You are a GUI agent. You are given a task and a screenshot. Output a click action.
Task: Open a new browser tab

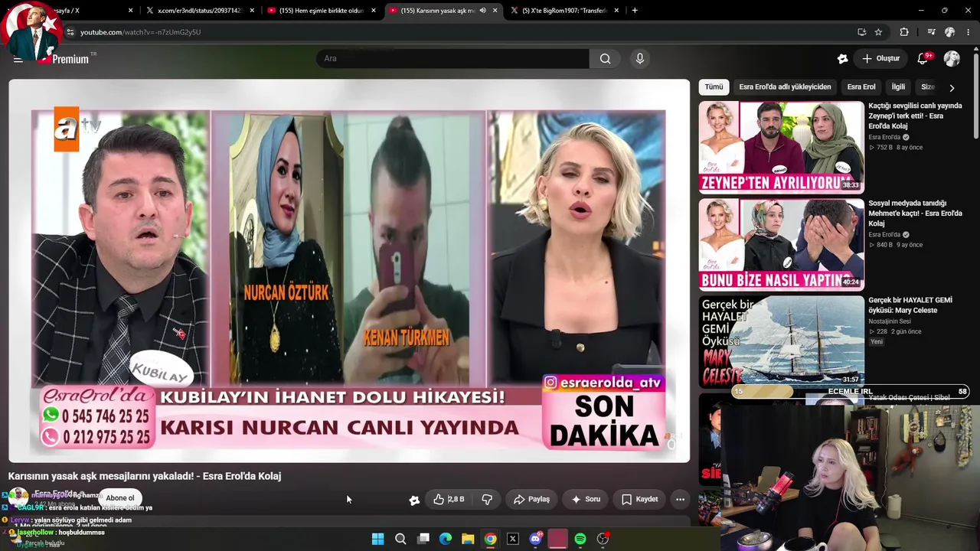pos(635,11)
